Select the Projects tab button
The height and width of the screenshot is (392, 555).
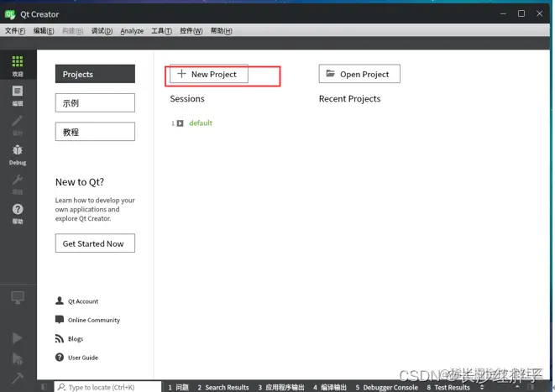pyautogui.click(x=95, y=74)
